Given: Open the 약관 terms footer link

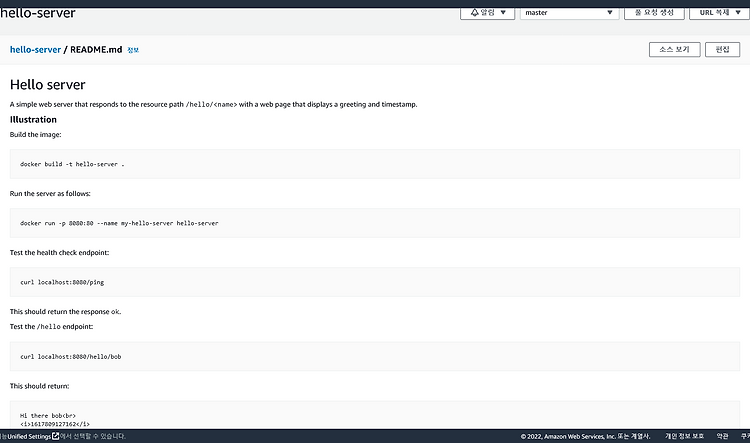Looking at the screenshot, I should click(x=722, y=436).
